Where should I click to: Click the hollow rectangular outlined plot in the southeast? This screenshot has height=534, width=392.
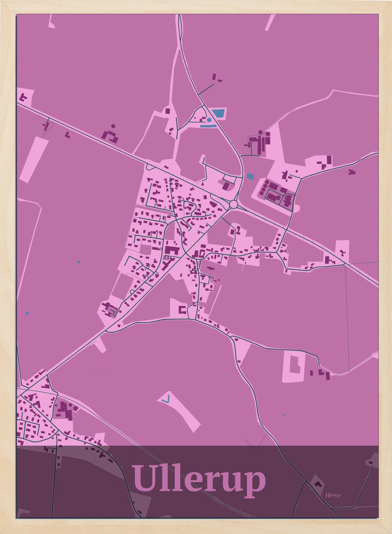click(x=294, y=365)
